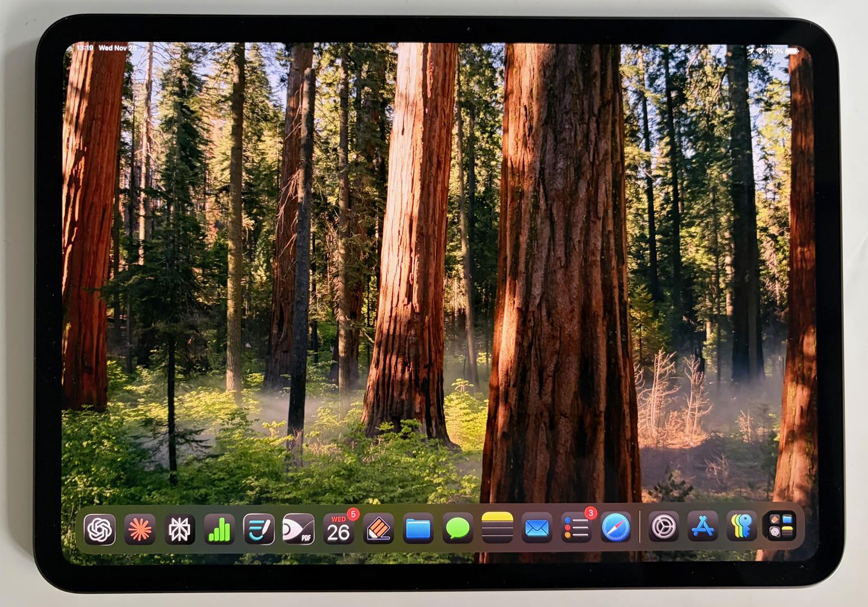Open Calendar showing WED 26
This screenshot has height=607, width=868.
tap(338, 529)
